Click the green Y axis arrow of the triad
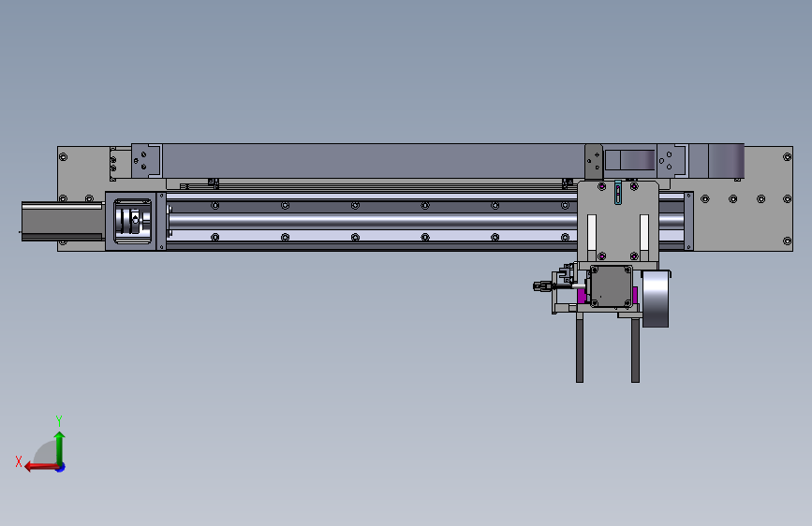The image size is (812, 526). pyautogui.click(x=60, y=447)
